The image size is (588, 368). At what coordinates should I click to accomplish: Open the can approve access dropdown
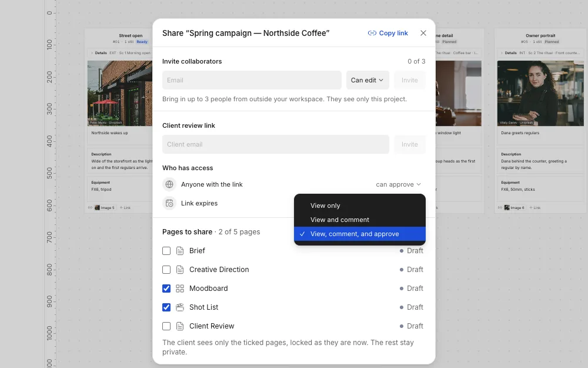coord(398,184)
